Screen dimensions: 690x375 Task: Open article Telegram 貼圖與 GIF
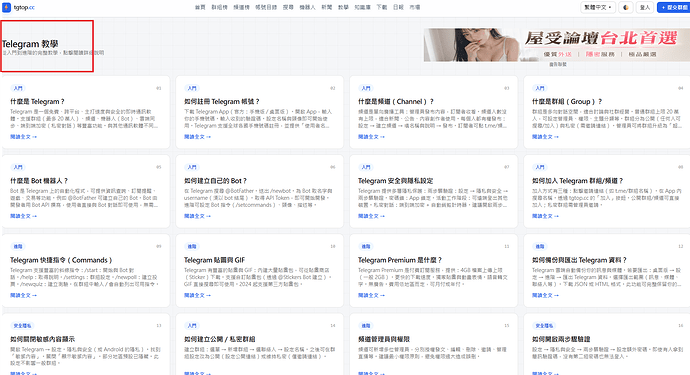coord(214,260)
